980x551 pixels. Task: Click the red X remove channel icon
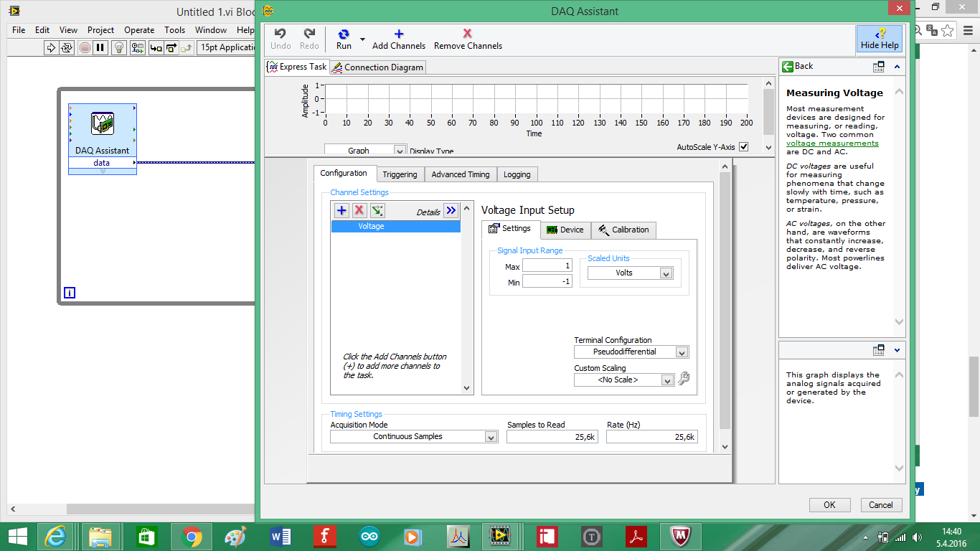[359, 210]
